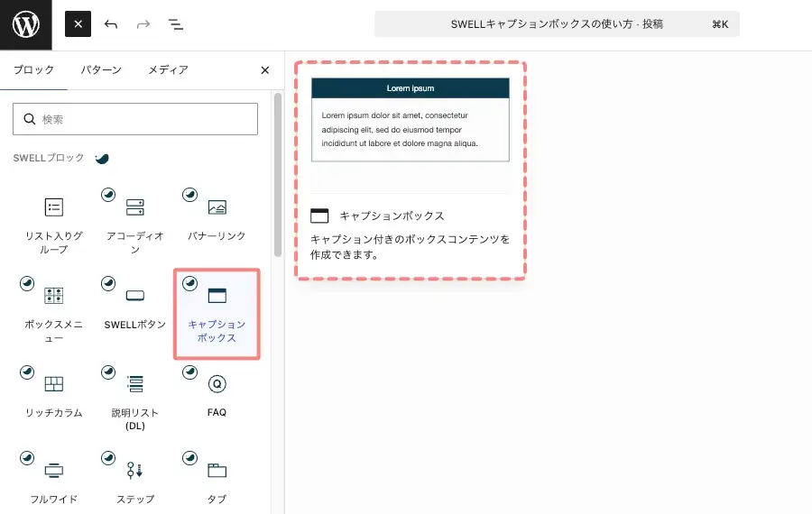Image resolution: width=812 pixels, height=514 pixels.
Task: Click the キャプションボックス title in preview
Action: click(392, 216)
